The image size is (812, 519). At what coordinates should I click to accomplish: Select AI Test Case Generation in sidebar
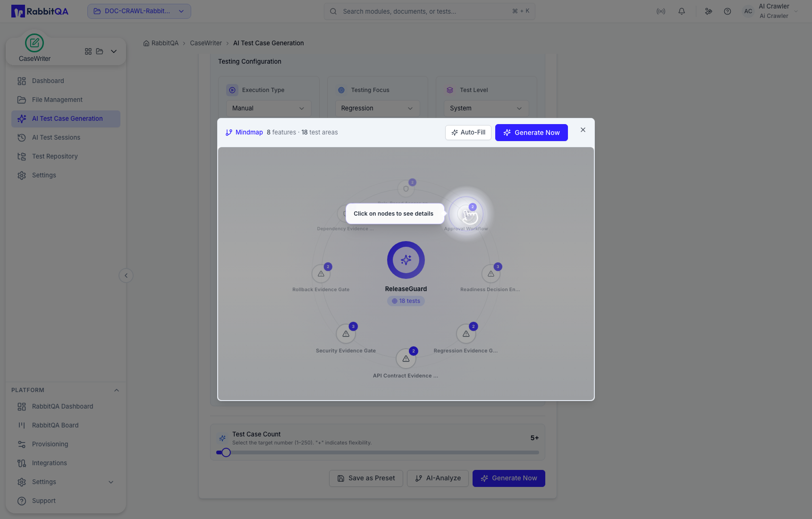tap(66, 119)
